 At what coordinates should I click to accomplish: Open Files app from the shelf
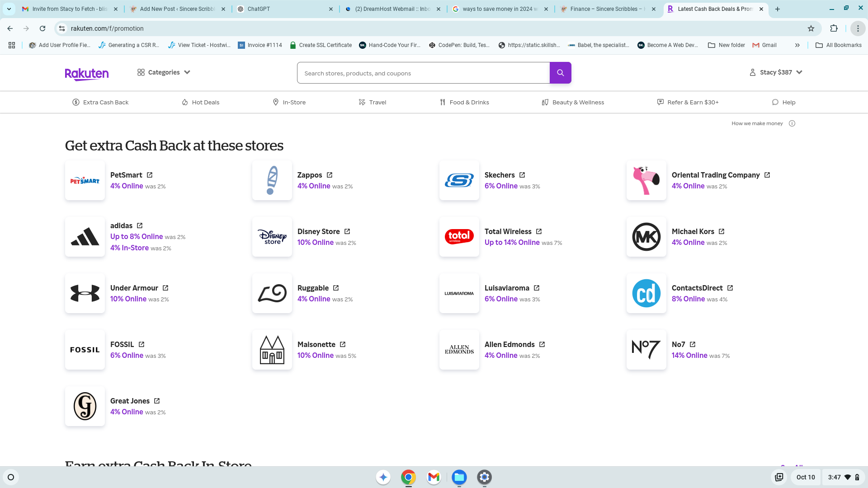point(459,477)
